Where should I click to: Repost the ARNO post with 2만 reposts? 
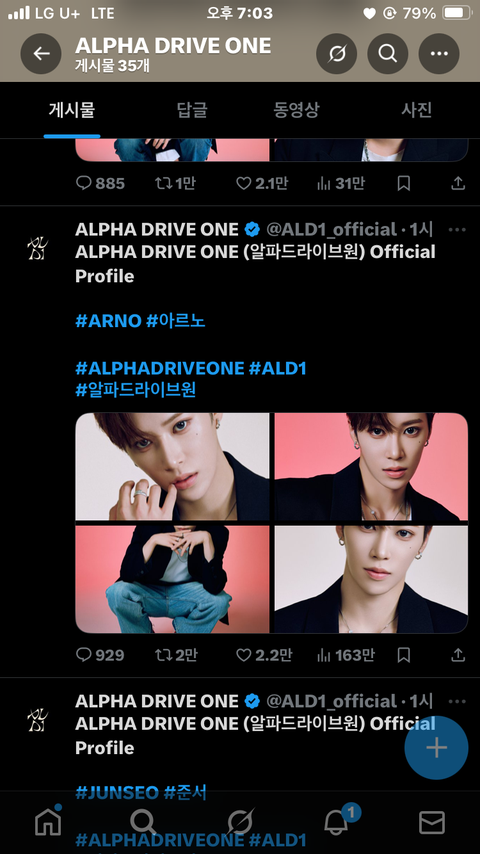tap(175, 655)
